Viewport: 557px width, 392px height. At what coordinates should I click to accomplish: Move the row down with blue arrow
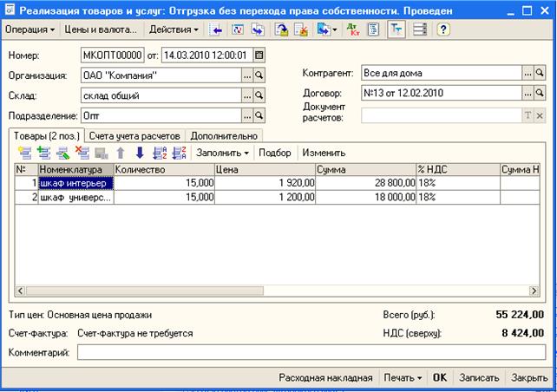pyautogui.click(x=140, y=153)
